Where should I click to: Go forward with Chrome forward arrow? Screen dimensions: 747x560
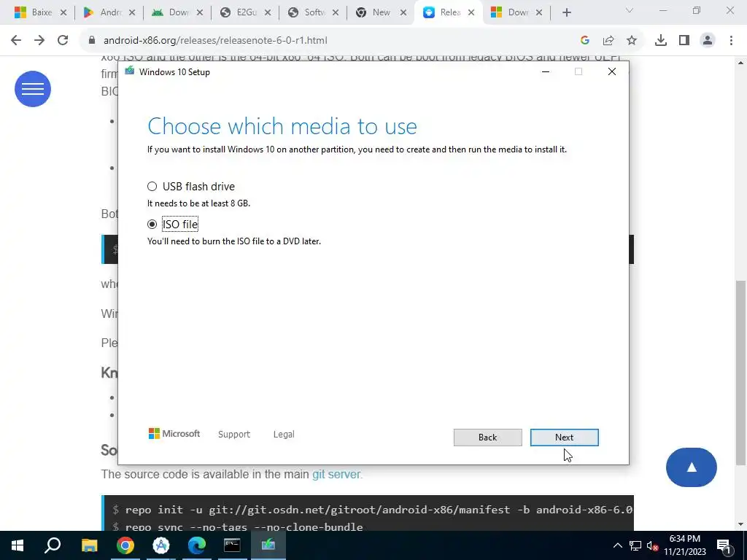(x=39, y=41)
